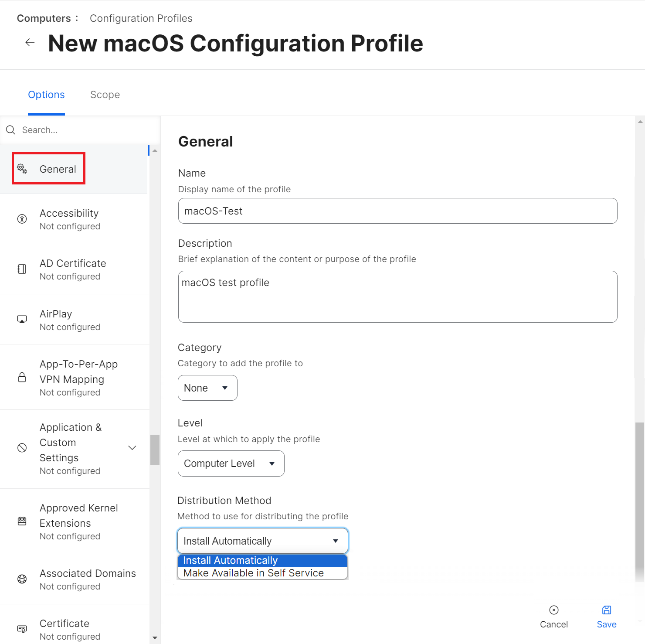Image resolution: width=645 pixels, height=644 pixels.
Task: Click the back arrow beside the page title
Action: coord(30,42)
